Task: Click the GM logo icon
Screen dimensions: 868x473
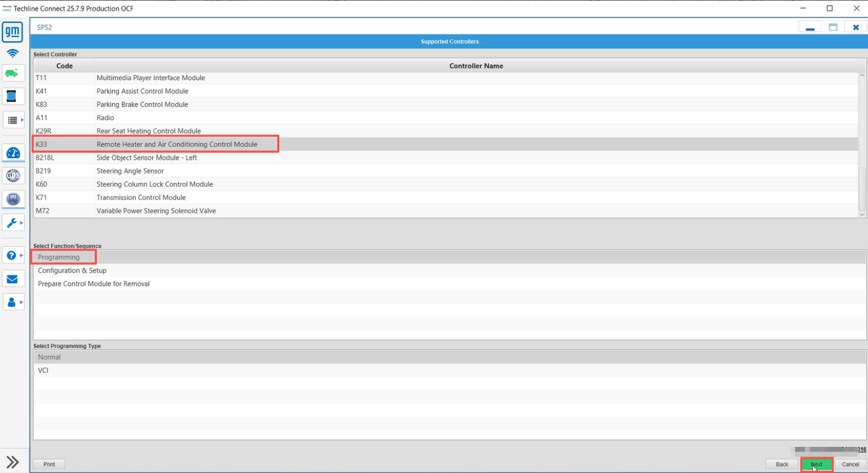Action: tap(13, 32)
